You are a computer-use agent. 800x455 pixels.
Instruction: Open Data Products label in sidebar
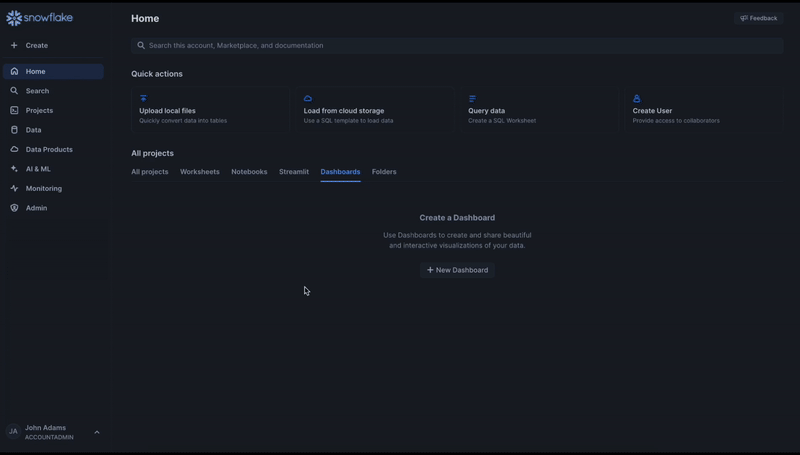click(x=49, y=149)
